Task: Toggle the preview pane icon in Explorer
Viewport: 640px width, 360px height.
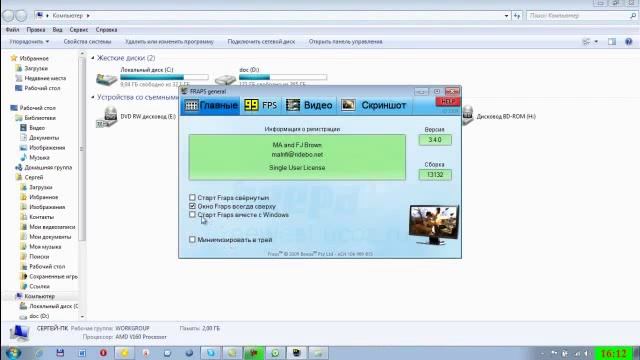Action: tap(612, 42)
